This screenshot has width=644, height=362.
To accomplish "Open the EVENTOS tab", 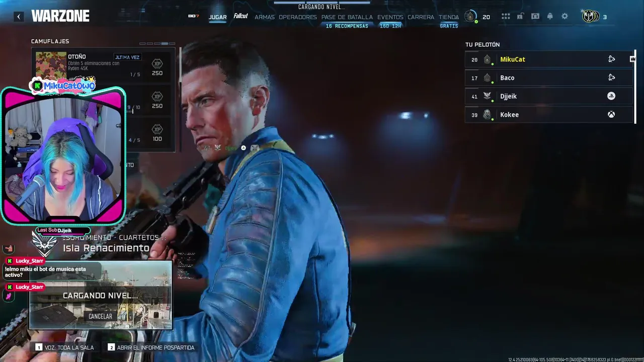I will [390, 17].
